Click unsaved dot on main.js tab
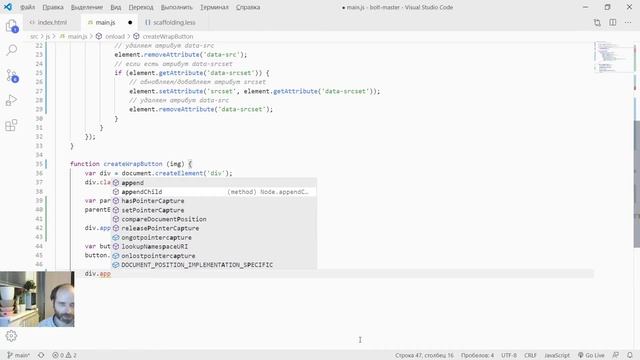 [130, 22]
